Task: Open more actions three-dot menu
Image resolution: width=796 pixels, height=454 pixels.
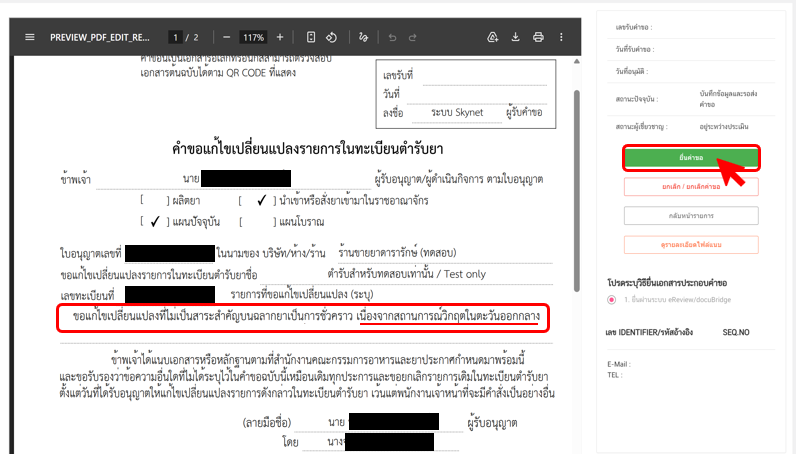Action: (x=561, y=37)
